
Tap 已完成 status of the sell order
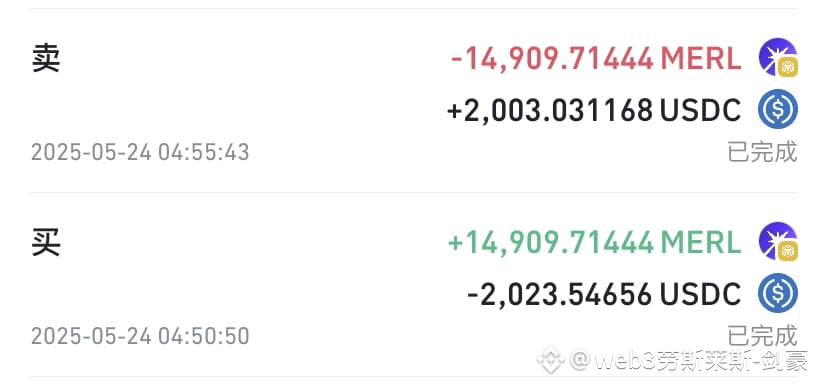(762, 152)
